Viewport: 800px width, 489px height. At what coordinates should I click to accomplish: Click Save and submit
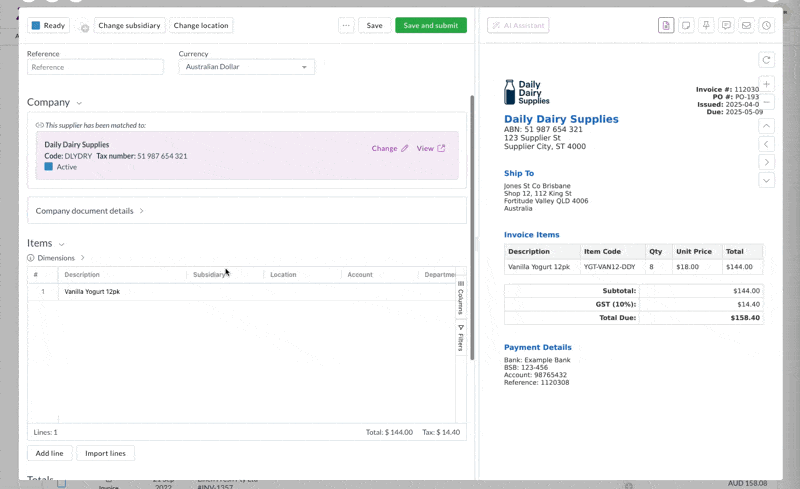point(431,26)
